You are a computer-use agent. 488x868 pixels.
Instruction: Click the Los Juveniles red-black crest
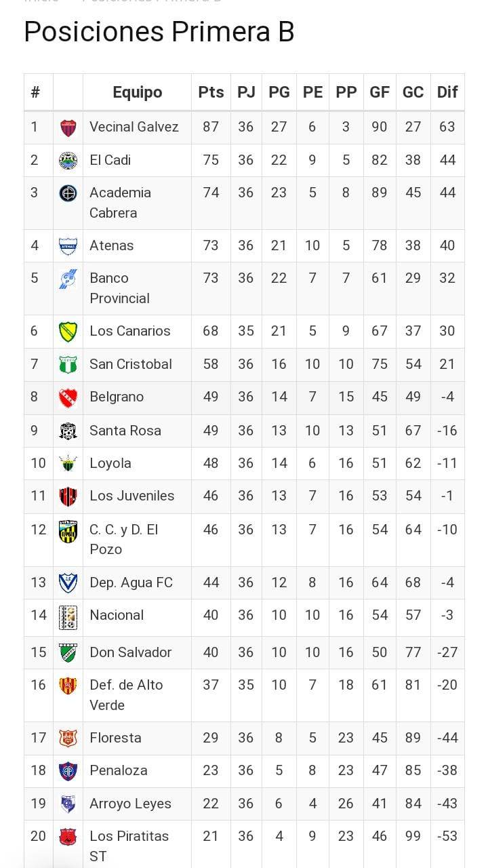click(x=68, y=496)
